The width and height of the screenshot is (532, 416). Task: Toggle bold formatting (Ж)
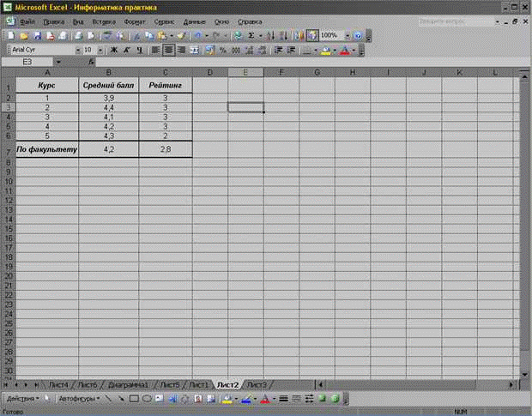tap(113, 51)
